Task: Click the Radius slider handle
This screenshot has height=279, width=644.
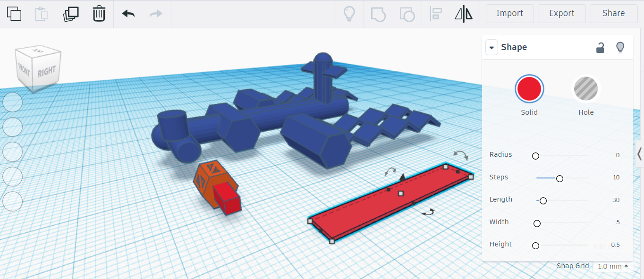Action: coord(535,156)
